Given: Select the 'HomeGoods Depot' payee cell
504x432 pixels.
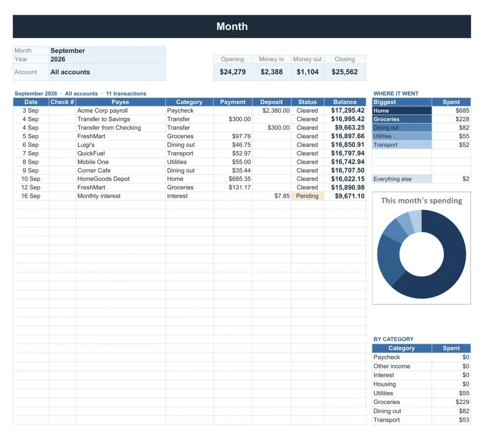Looking at the screenshot, I should tap(121, 179).
